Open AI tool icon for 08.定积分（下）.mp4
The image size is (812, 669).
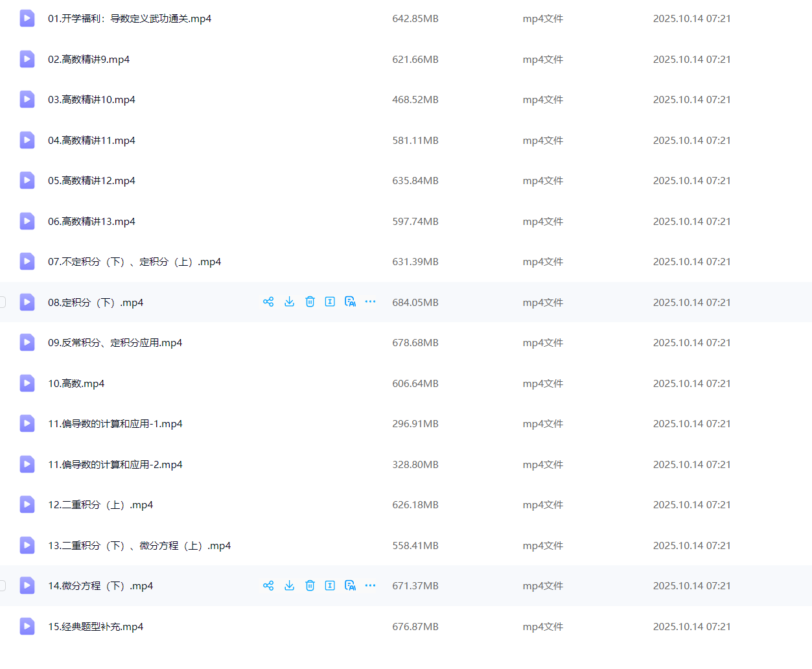[350, 302]
